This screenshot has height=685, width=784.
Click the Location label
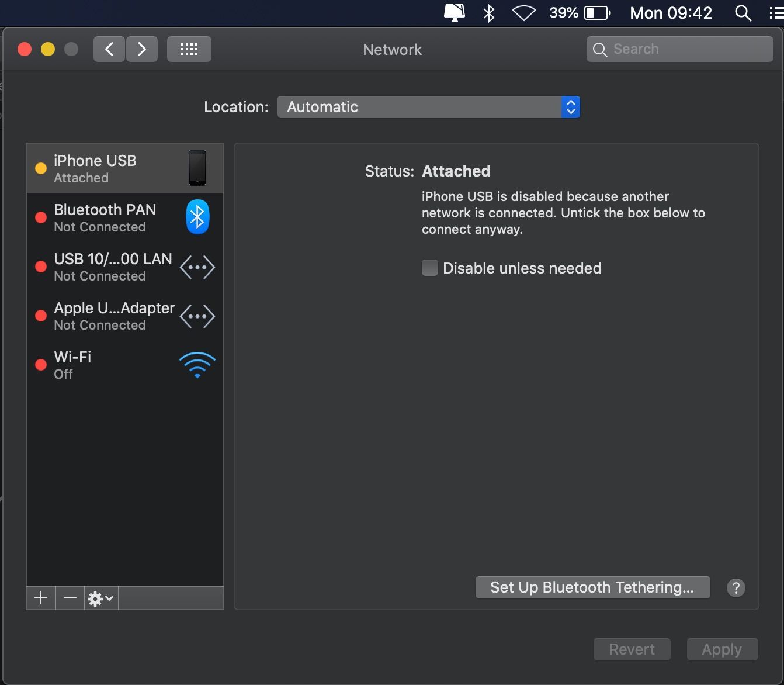[236, 107]
